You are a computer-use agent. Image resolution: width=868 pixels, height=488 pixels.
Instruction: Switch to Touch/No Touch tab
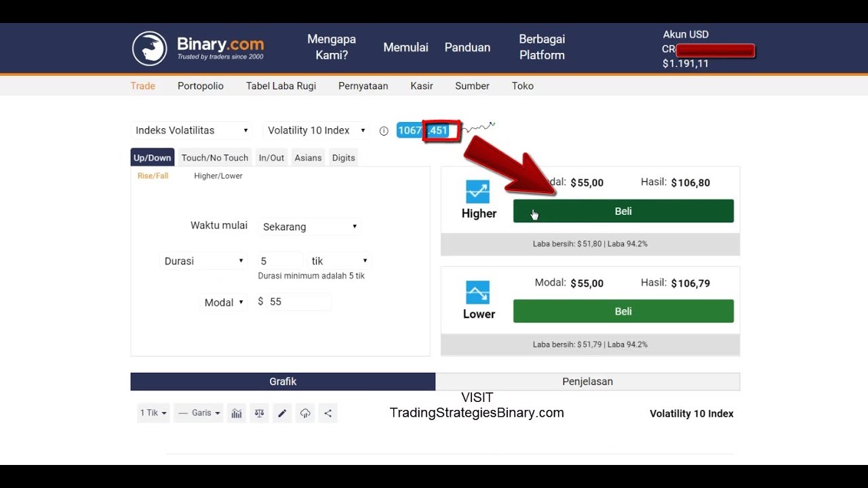pyautogui.click(x=215, y=158)
